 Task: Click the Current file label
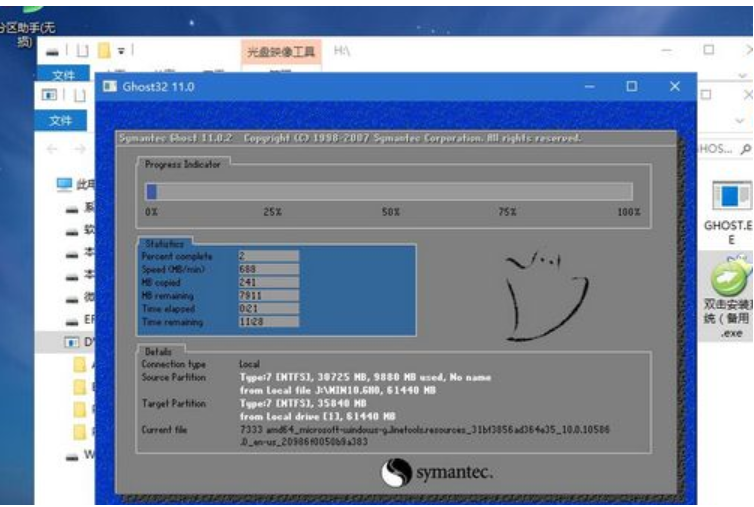tap(164, 430)
